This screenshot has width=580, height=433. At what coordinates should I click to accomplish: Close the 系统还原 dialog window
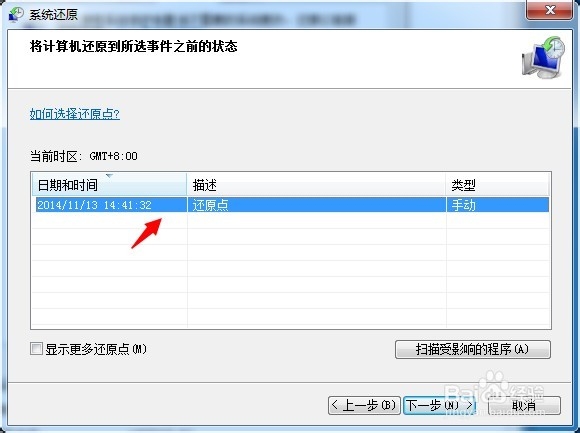click(549, 10)
